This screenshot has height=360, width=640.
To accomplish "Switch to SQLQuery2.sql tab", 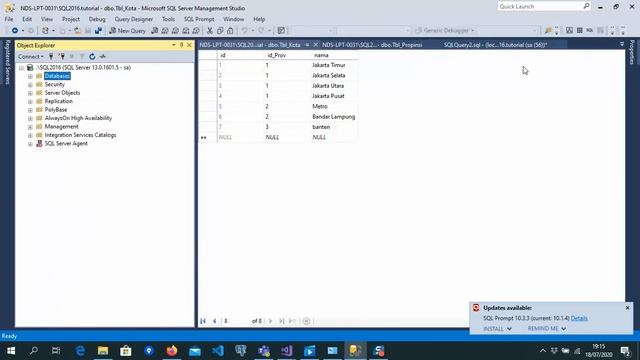I will tap(496, 45).
